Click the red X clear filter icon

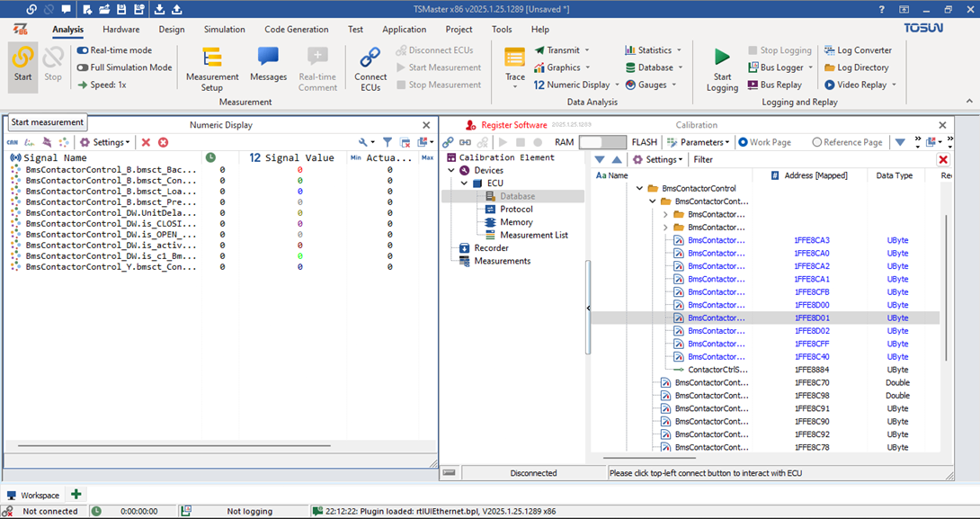[943, 159]
